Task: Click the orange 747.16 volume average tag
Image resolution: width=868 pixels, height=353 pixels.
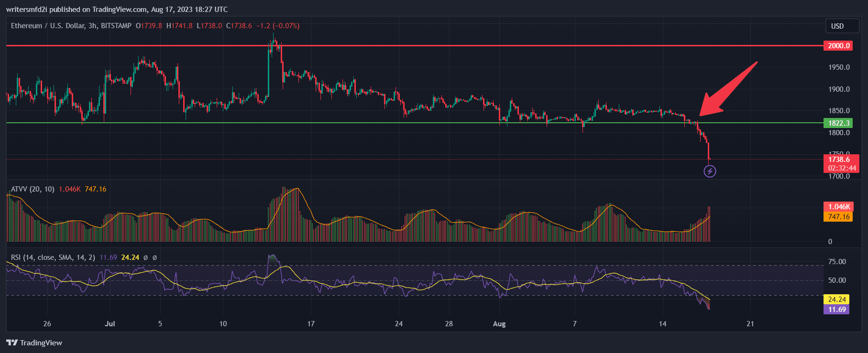Action: 839,217
